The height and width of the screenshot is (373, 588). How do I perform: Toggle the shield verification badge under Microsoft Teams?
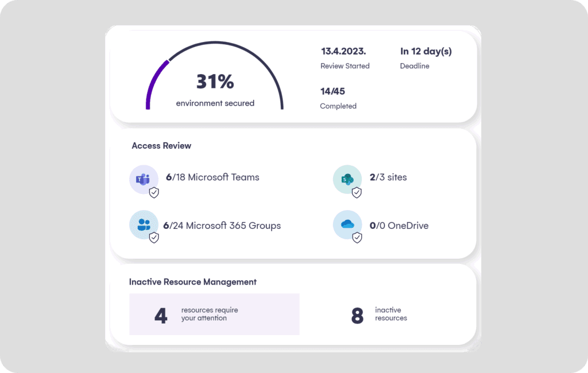point(153,192)
